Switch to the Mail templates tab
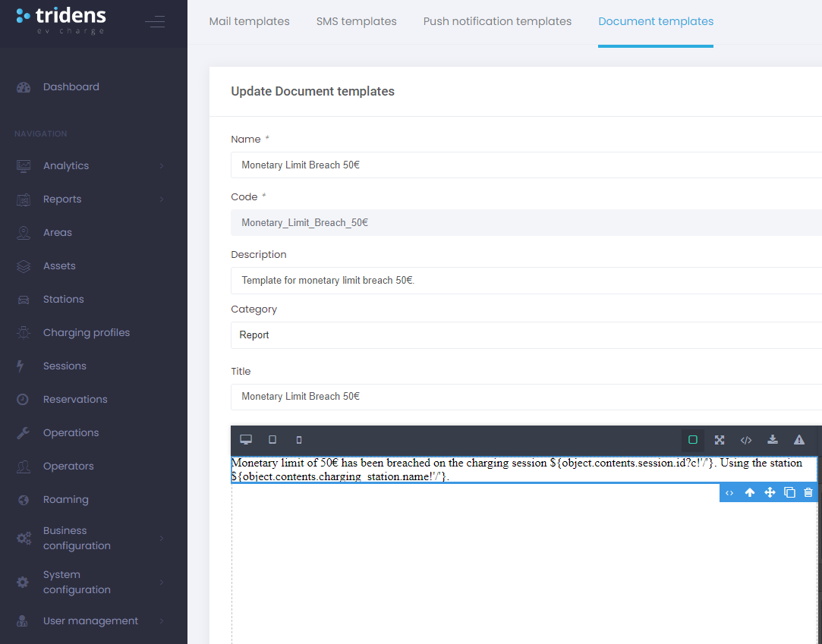Image resolution: width=822 pixels, height=644 pixels. point(249,21)
